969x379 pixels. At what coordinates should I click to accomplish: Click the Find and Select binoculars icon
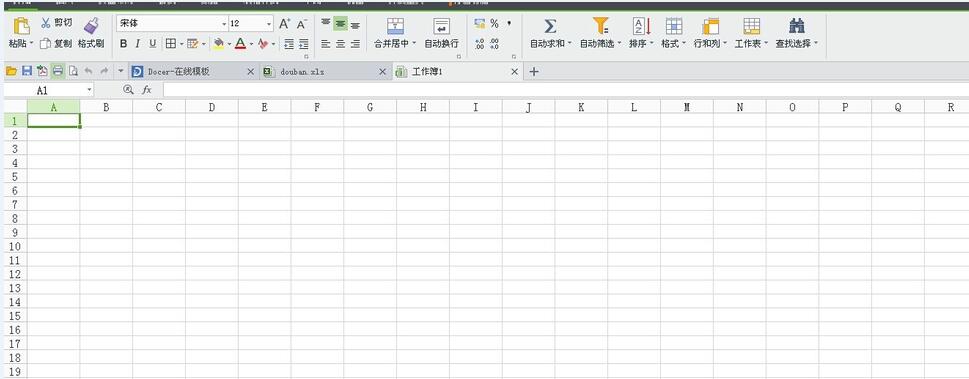[x=797, y=26]
